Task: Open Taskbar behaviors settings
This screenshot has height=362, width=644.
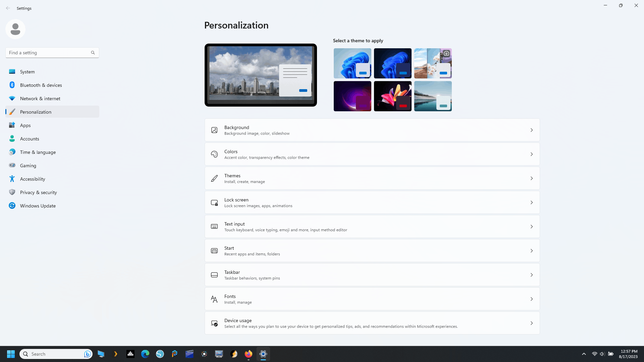Action: (372, 275)
